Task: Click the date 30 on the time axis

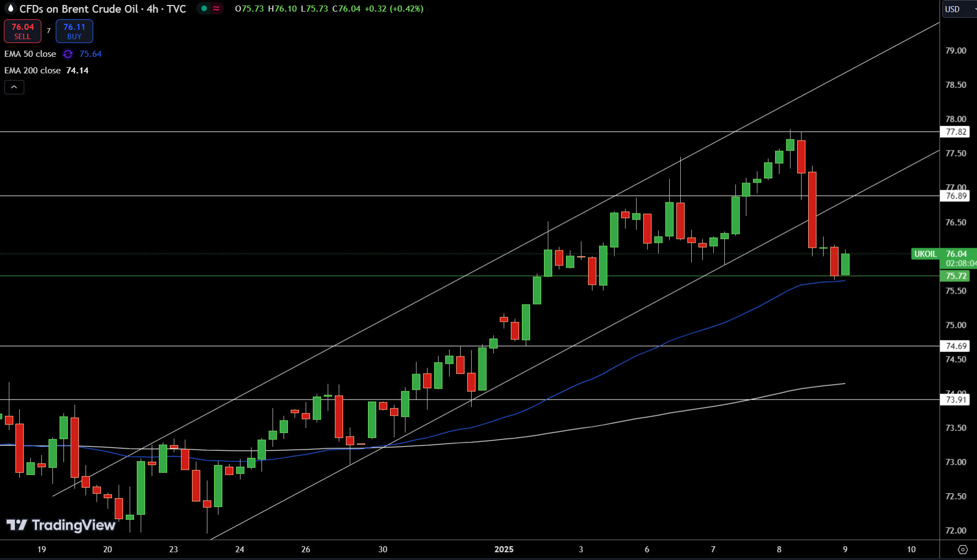Action: pos(383,550)
